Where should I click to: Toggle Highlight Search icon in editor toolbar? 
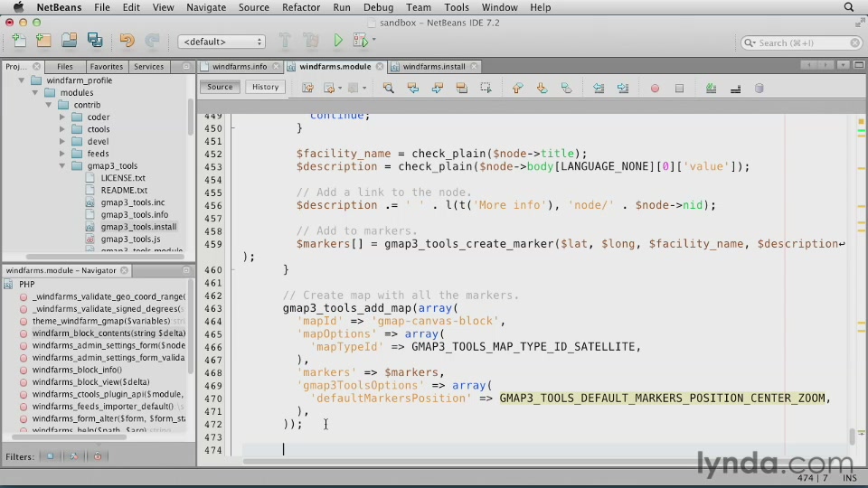(462, 88)
